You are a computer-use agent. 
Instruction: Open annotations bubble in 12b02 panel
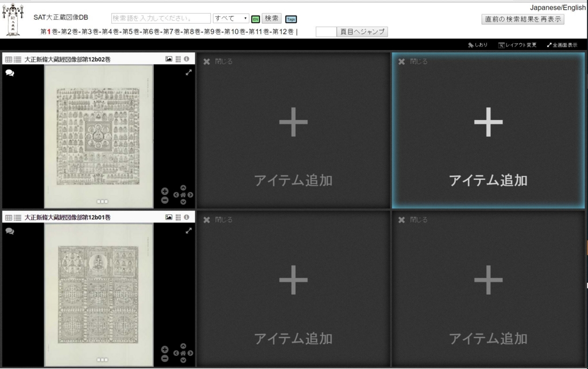[x=10, y=73]
